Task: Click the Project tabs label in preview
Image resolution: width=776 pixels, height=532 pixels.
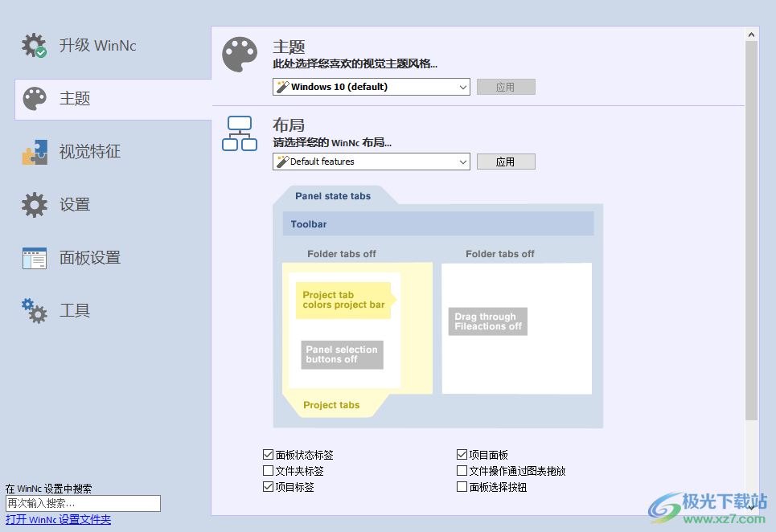Action: [331, 405]
